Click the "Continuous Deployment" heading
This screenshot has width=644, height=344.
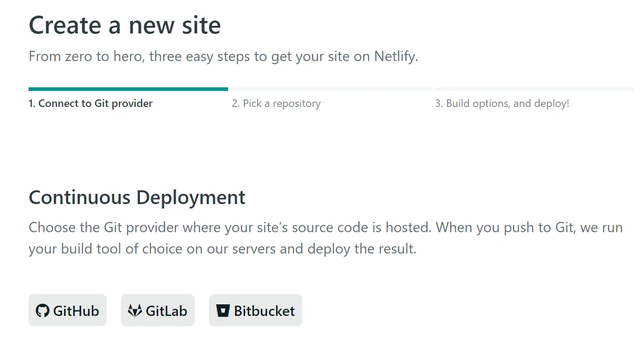(x=137, y=197)
